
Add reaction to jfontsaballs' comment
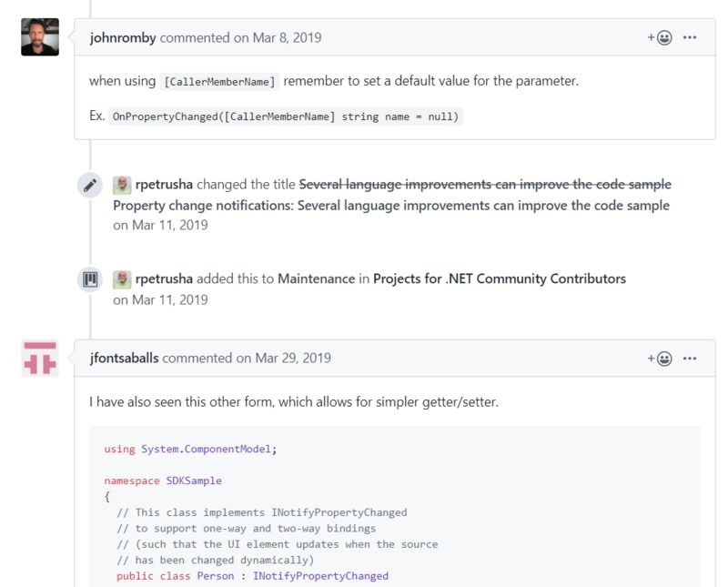(660, 359)
